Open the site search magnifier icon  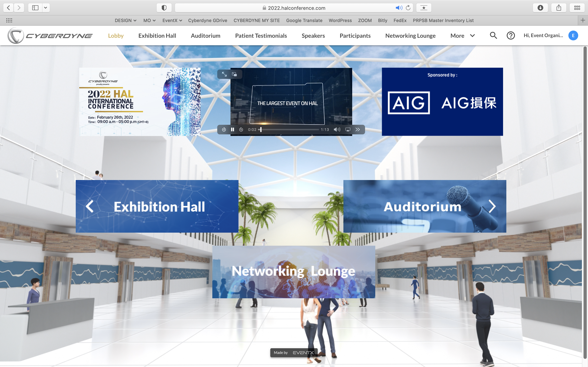click(x=493, y=36)
